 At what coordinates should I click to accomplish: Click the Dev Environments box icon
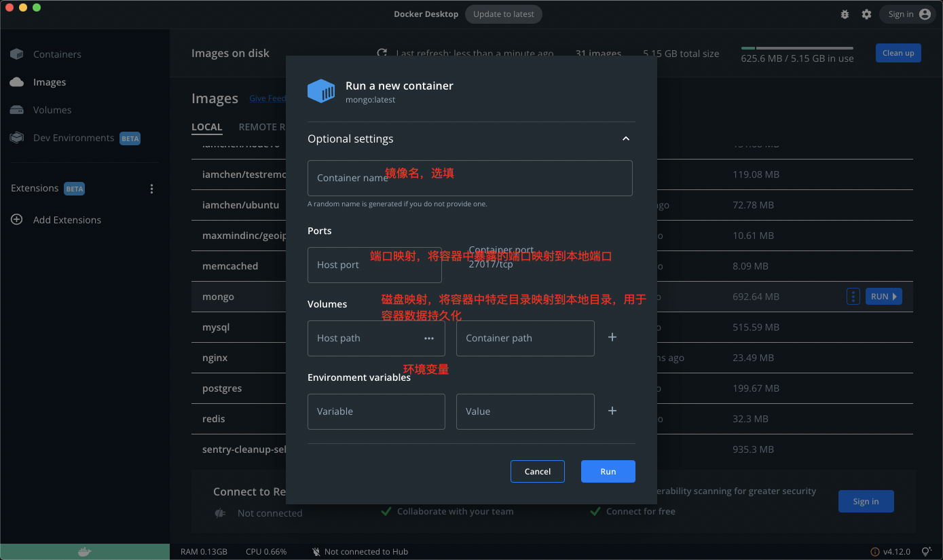pyautogui.click(x=17, y=138)
